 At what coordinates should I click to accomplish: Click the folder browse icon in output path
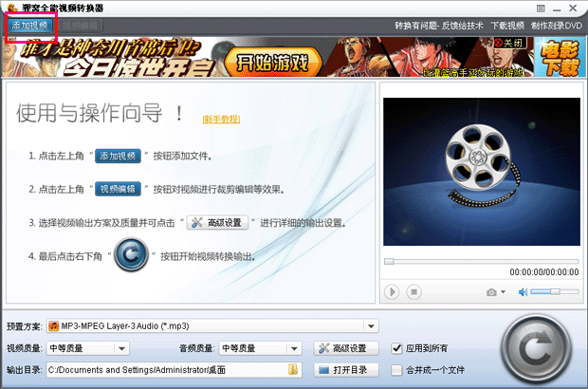(x=294, y=369)
